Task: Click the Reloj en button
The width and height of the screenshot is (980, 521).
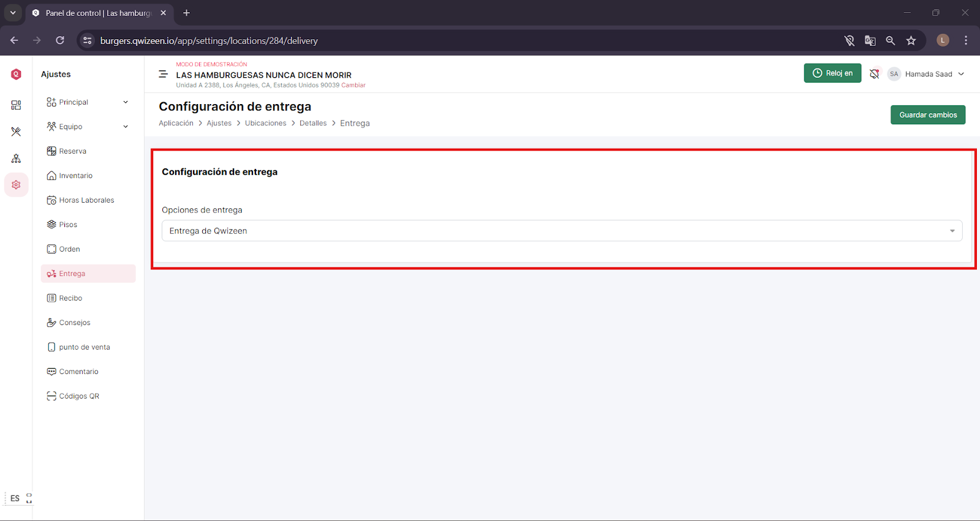Action: point(832,73)
